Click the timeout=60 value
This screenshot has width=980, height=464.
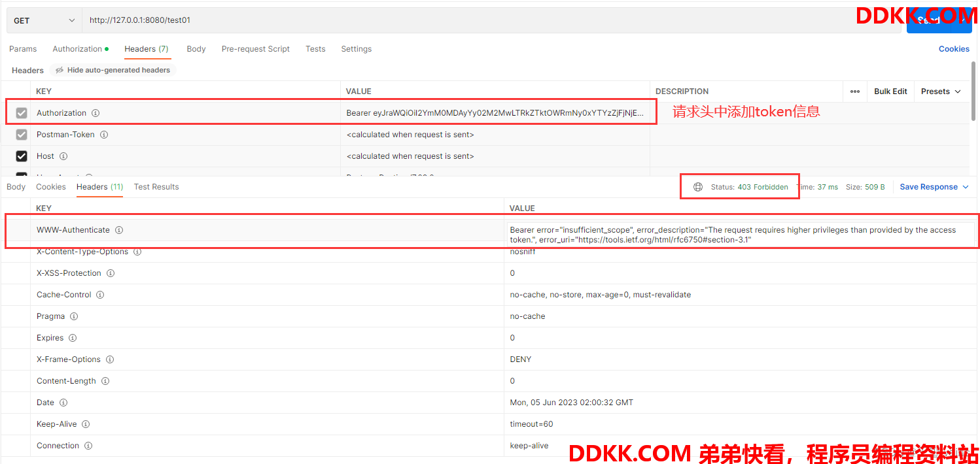pos(531,424)
